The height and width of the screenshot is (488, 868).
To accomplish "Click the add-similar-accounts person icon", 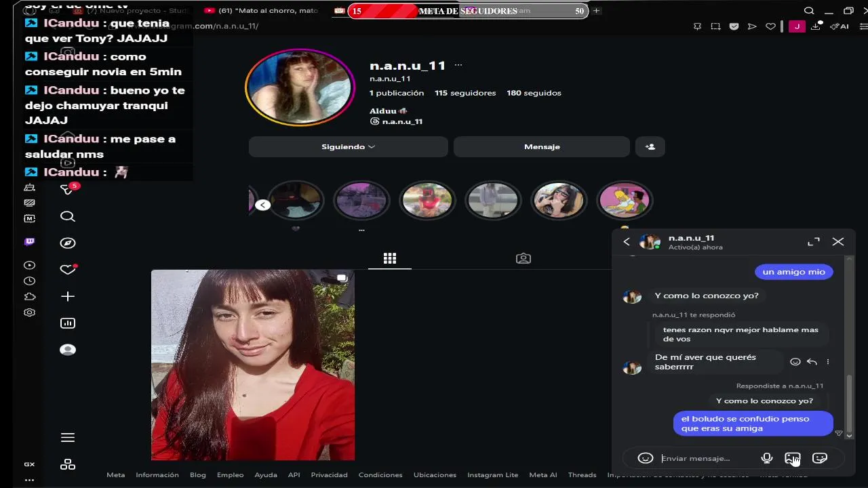I will click(x=650, y=146).
